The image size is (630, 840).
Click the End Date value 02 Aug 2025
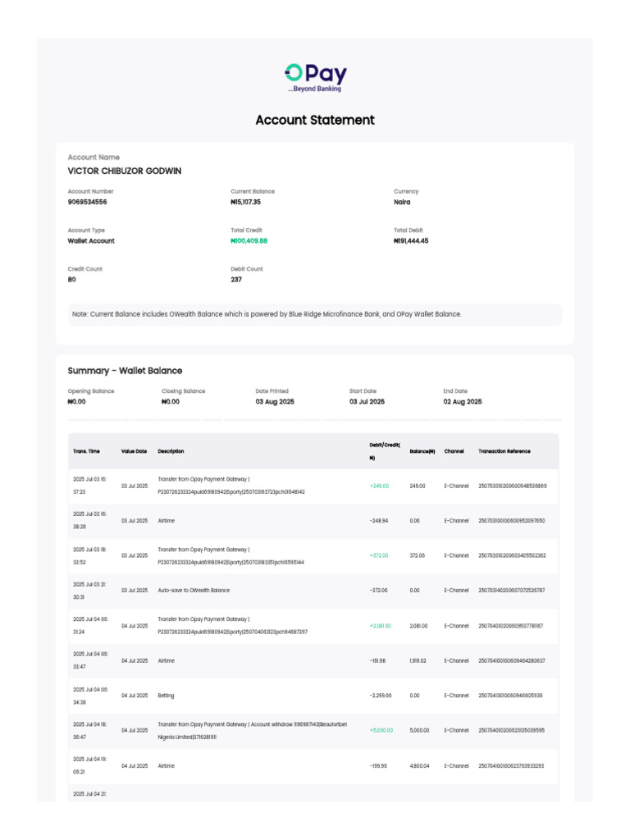click(463, 402)
